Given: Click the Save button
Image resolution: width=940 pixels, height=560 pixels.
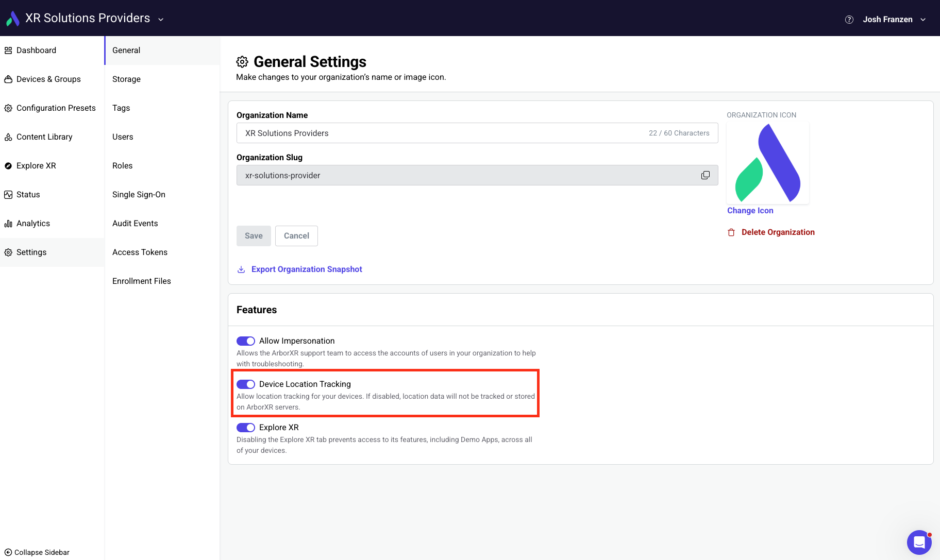Looking at the screenshot, I should click(x=254, y=236).
